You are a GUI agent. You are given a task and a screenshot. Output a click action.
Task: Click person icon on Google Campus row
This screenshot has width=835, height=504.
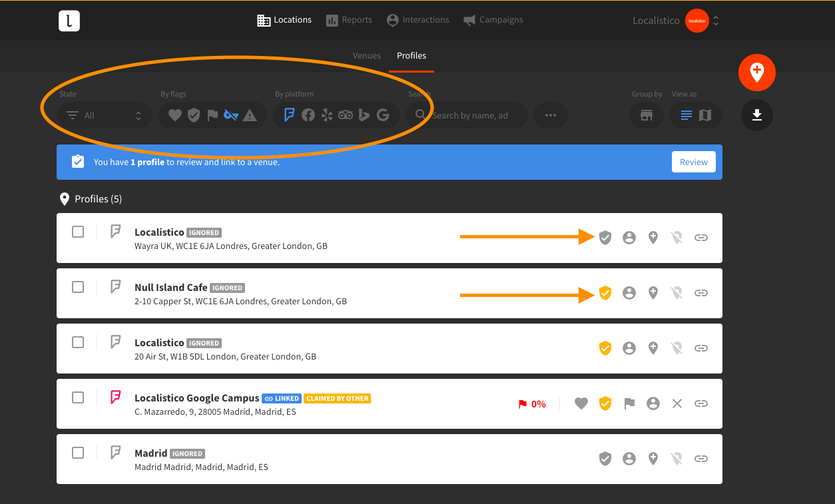653,403
